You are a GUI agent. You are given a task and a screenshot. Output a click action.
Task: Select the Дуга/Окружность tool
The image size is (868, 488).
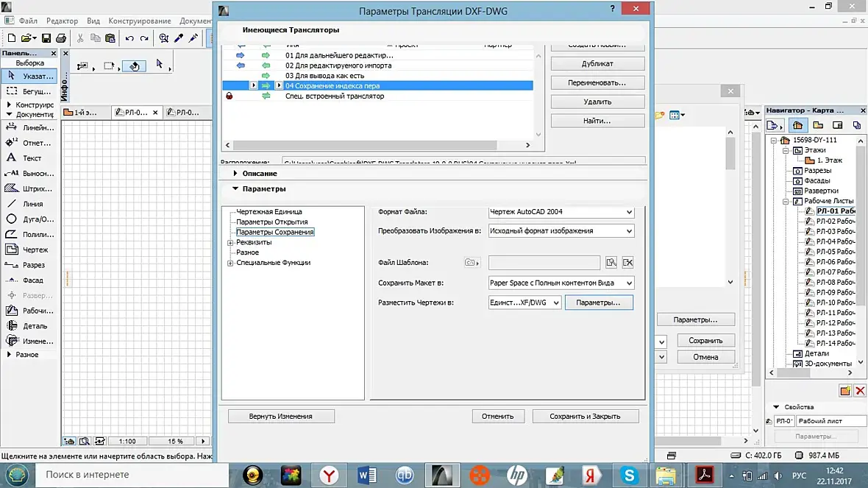(29, 219)
